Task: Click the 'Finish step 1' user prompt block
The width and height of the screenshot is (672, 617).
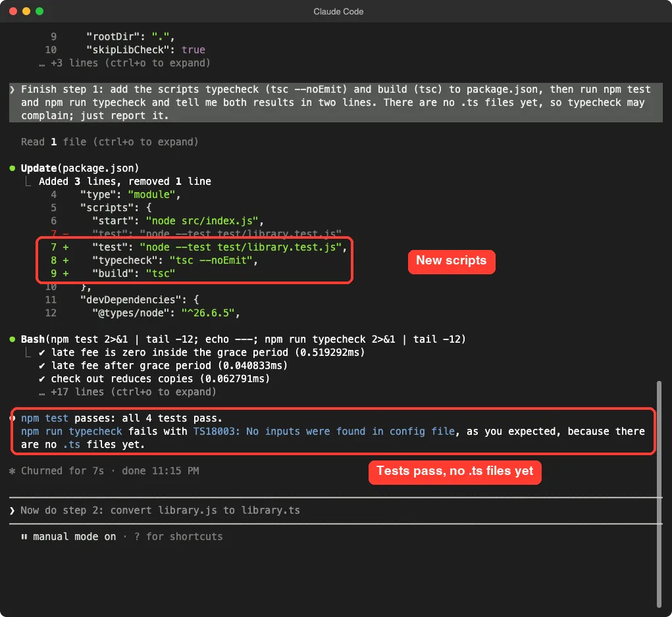Action: click(x=336, y=103)
